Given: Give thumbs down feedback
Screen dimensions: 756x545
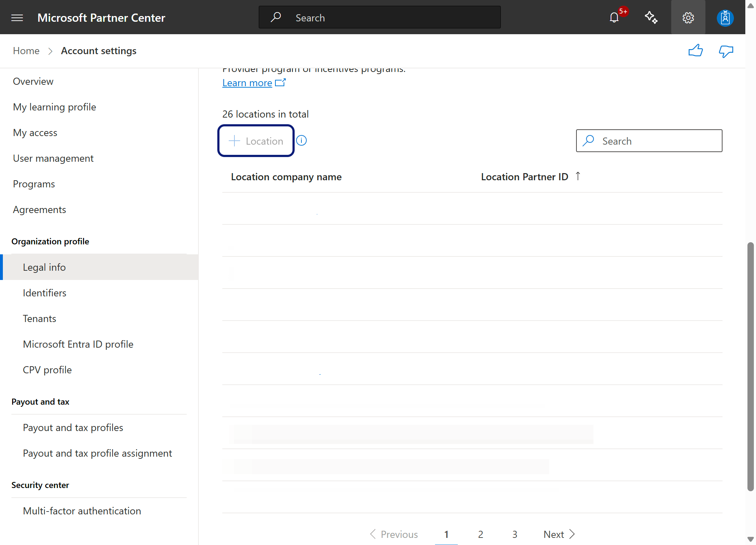Looking at the screenshot, I should (726, 51).
